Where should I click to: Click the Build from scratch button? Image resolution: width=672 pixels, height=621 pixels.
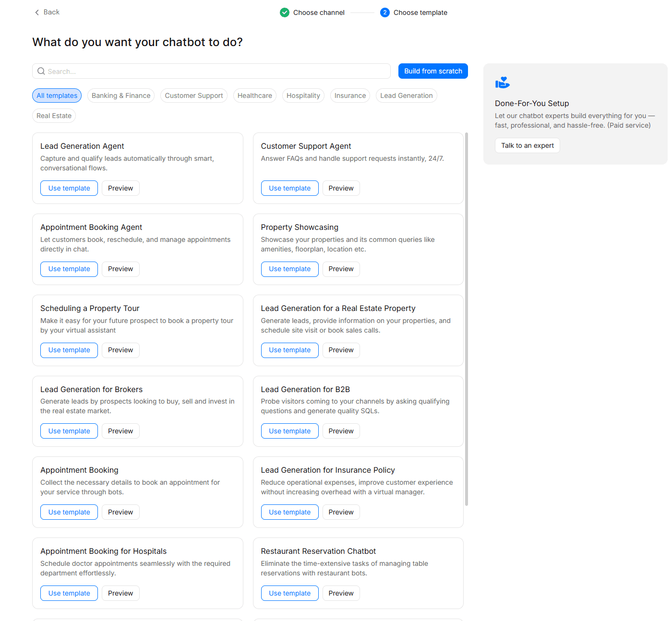432,71
